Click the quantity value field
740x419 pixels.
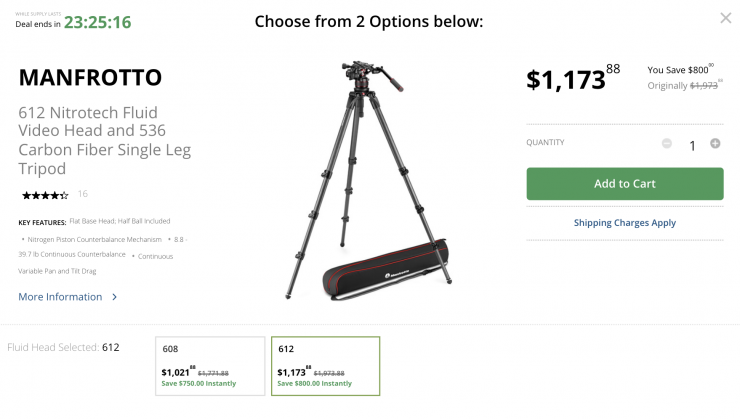(x=691, y=145)
